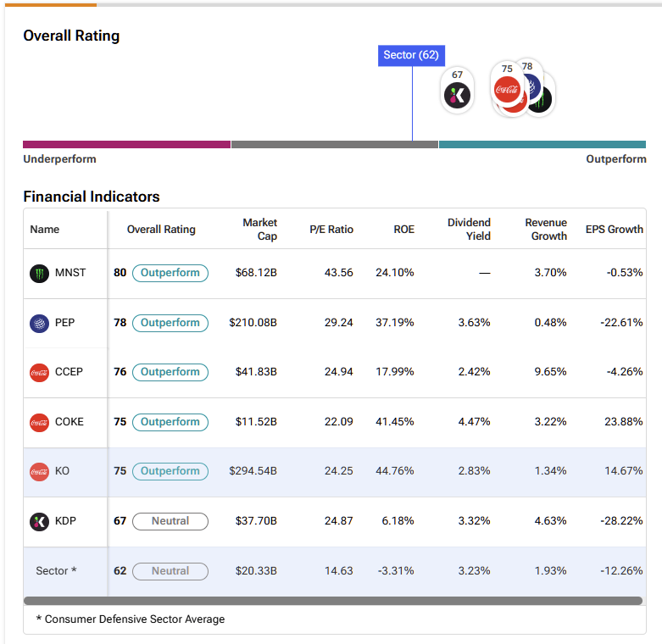Click the PepsiCo PEP logo in table
This screenshot has width=662, height=644.
pyautogui.click(x=39, y=323)
